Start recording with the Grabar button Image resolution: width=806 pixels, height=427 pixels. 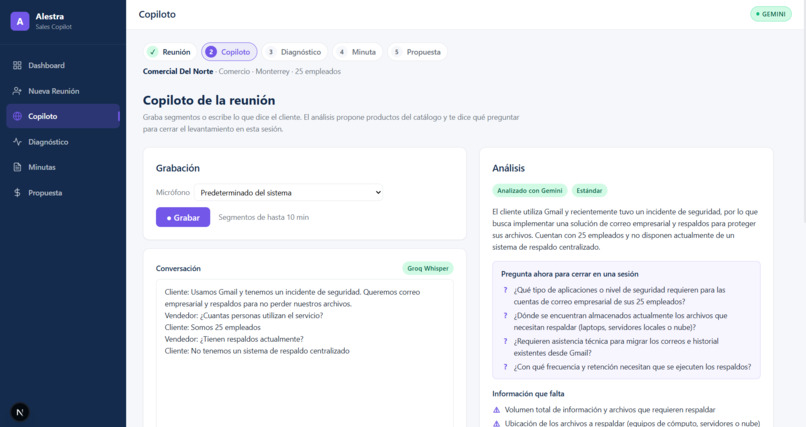tap(183, 217)
